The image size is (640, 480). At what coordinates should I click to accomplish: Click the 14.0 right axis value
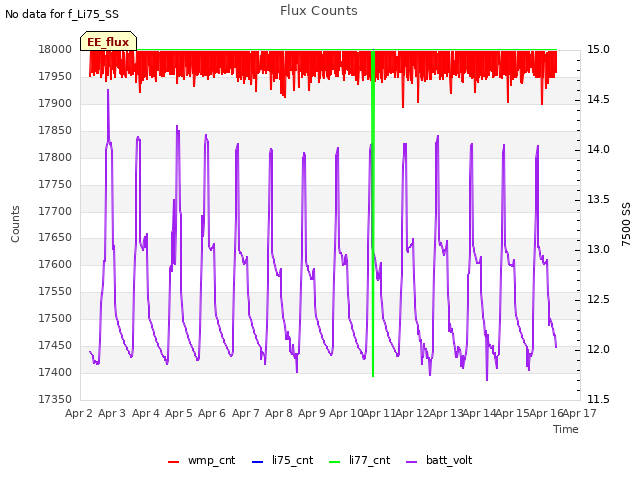(598, 149)
